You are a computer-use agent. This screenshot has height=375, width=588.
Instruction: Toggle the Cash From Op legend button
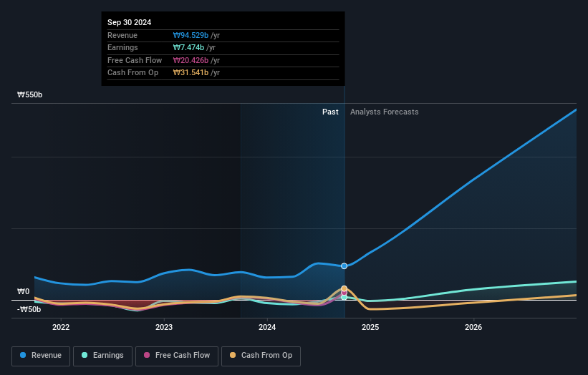click(x=261, y=356)
